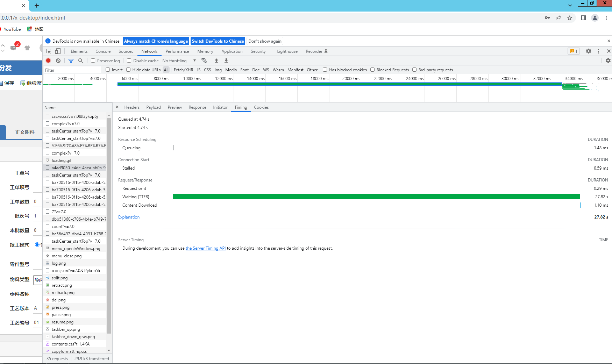Image resolution: width=612 pixels, height=364 pixels.
Task: Open the Explanation link
Action: click(129, 217)
